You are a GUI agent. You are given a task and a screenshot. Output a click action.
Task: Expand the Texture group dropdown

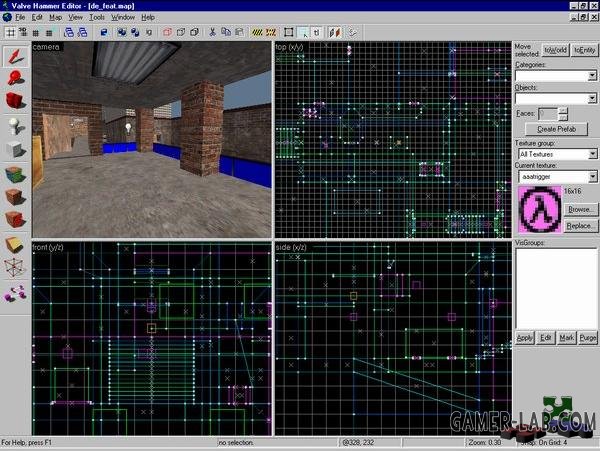pyautogui.click(x=592, y=154)
